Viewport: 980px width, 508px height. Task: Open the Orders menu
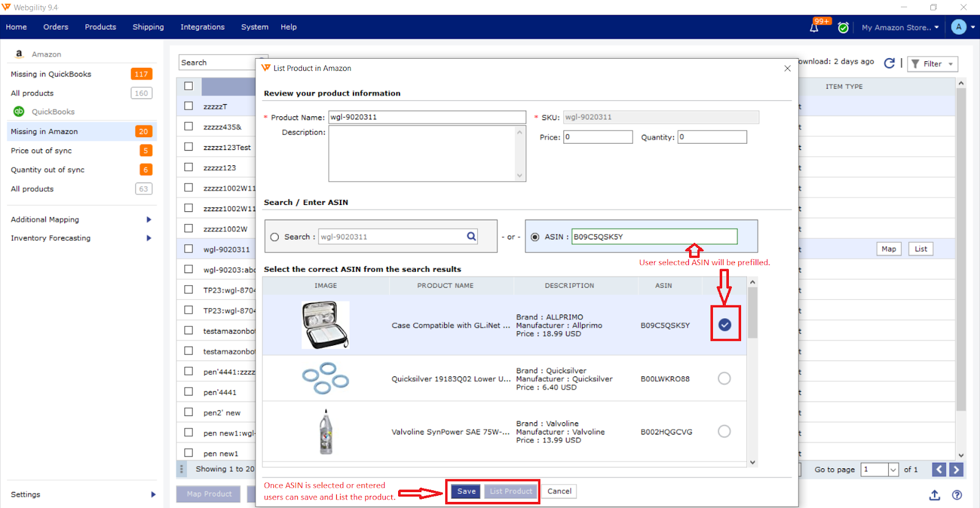pos(56,27)
